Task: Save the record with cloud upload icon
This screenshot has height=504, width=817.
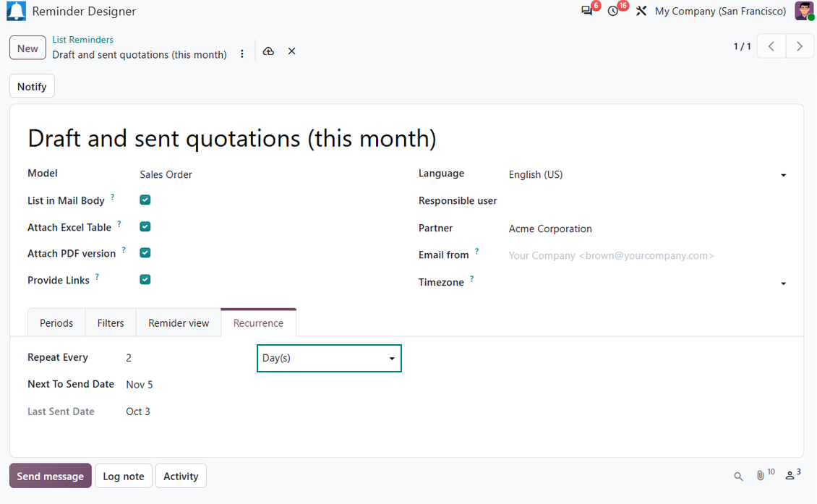Action: [268, 51]
